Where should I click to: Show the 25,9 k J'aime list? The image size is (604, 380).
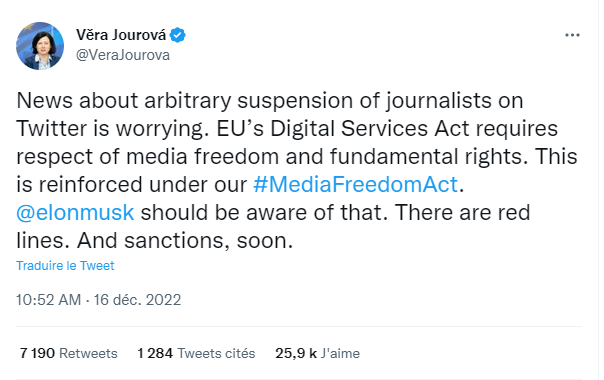[x=317, y=353]
